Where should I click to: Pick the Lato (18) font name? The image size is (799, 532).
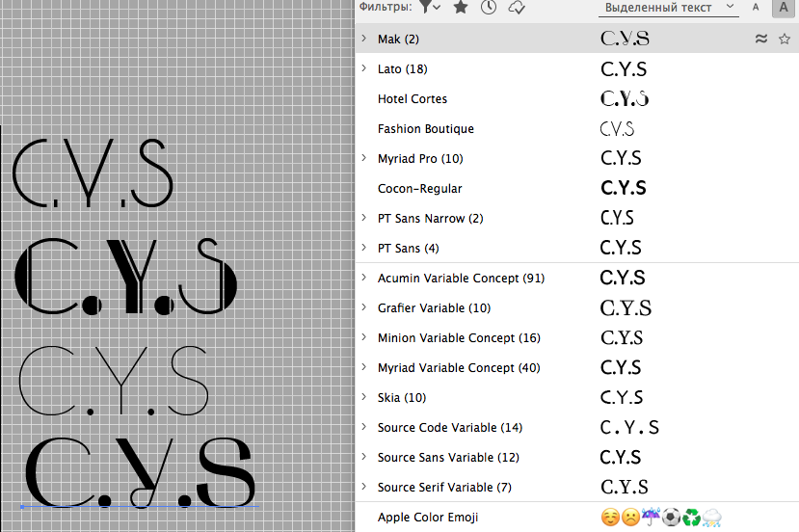click(x=402, y=68)
